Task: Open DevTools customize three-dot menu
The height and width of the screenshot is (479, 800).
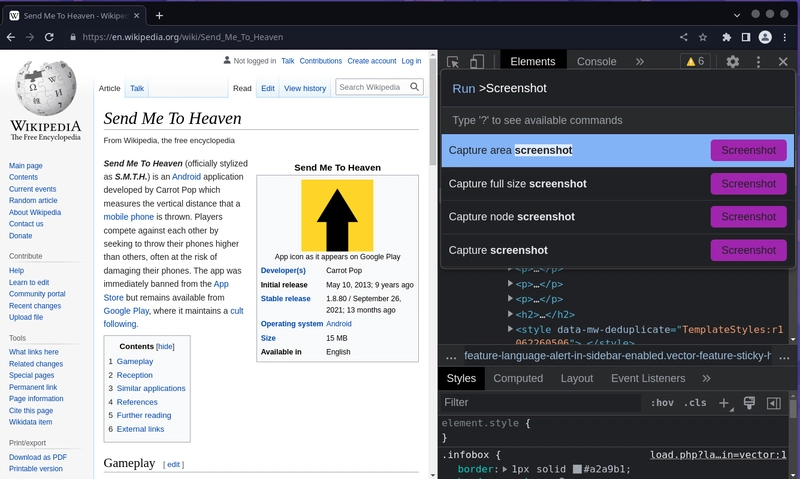Action: pyautogui.click(x=758, y=62)
